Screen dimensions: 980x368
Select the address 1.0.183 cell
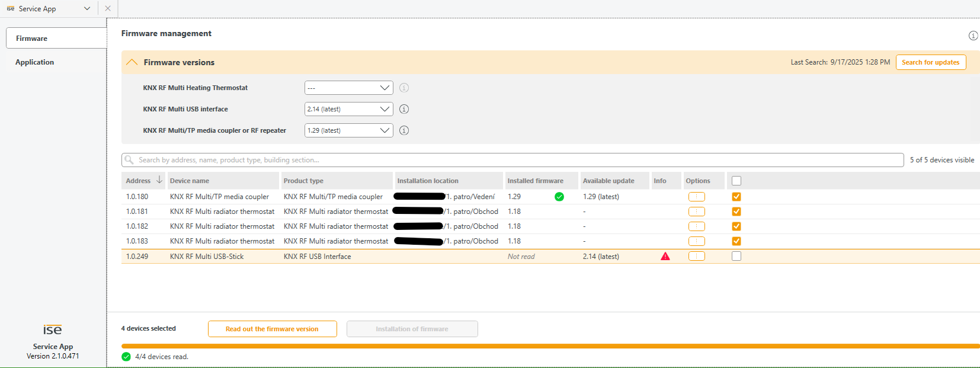(x=137, y=241)
